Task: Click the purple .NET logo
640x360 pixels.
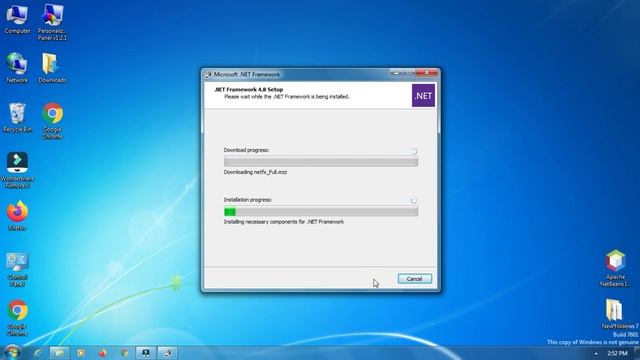Action: point(423,96)
